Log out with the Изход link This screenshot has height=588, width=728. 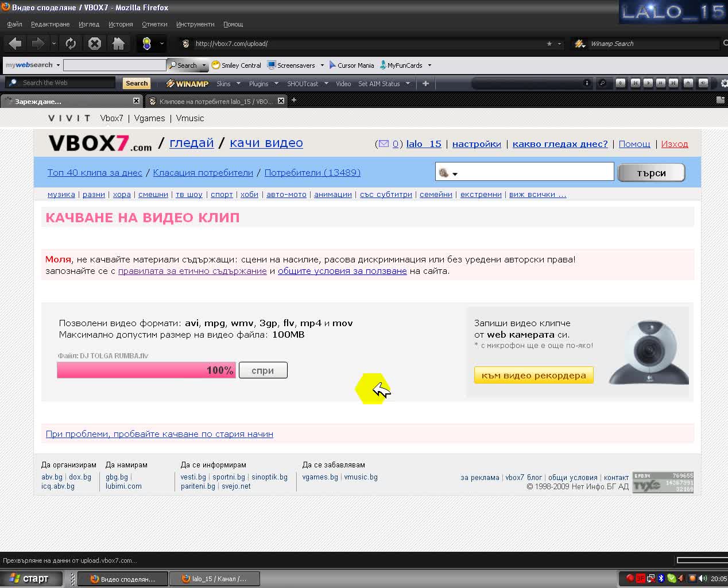point(675,144)
